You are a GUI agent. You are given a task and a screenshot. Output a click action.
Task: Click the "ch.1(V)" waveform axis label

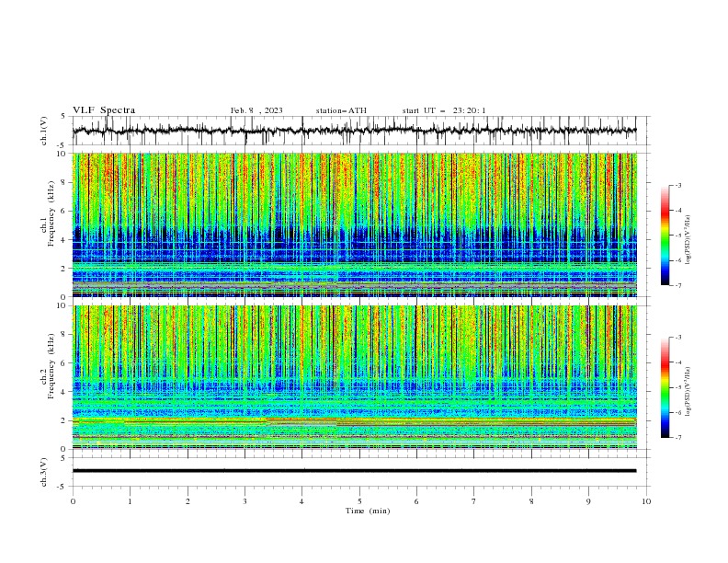click(x=44, y=131)
